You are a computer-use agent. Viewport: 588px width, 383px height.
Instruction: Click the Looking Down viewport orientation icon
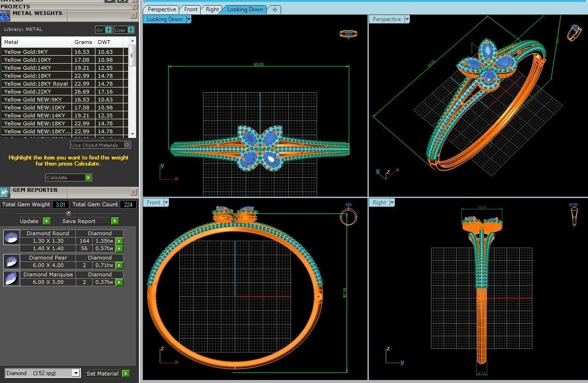click(x=348, y=34)
